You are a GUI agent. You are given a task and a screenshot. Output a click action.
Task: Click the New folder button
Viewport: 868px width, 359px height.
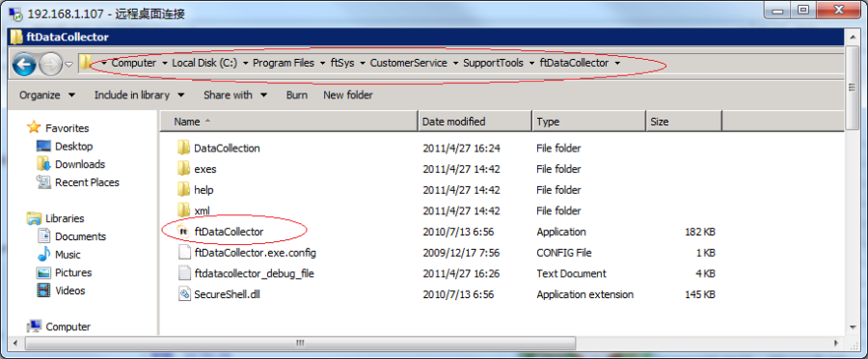click(347, 95)
